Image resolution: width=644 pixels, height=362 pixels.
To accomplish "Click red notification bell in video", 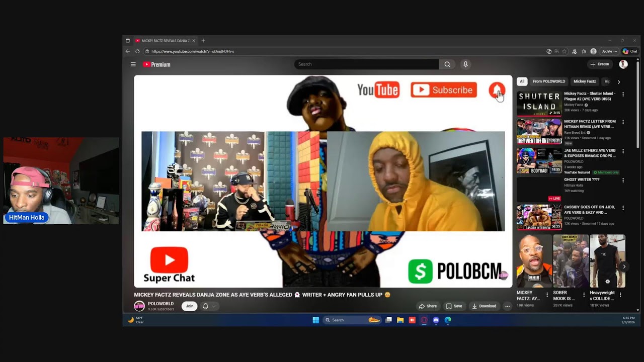I will (x=497, y=90).
